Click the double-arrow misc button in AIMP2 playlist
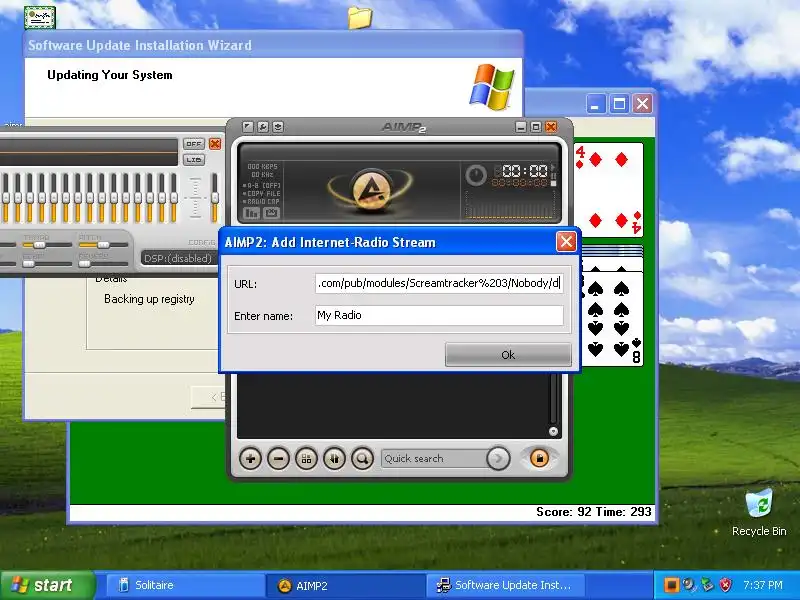Viewport: 800px width, 600px height. click(x=334, y=459)
